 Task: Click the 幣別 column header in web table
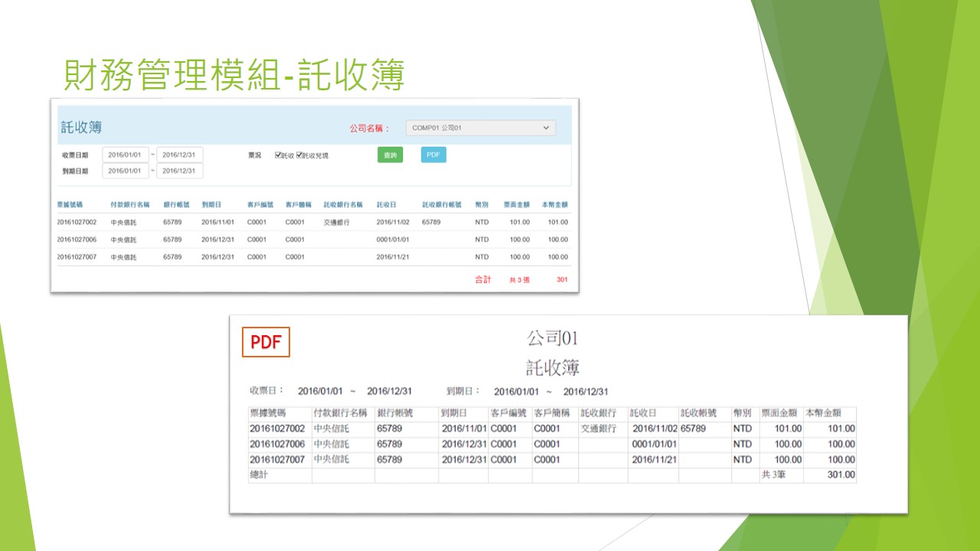tap(482, 205)
